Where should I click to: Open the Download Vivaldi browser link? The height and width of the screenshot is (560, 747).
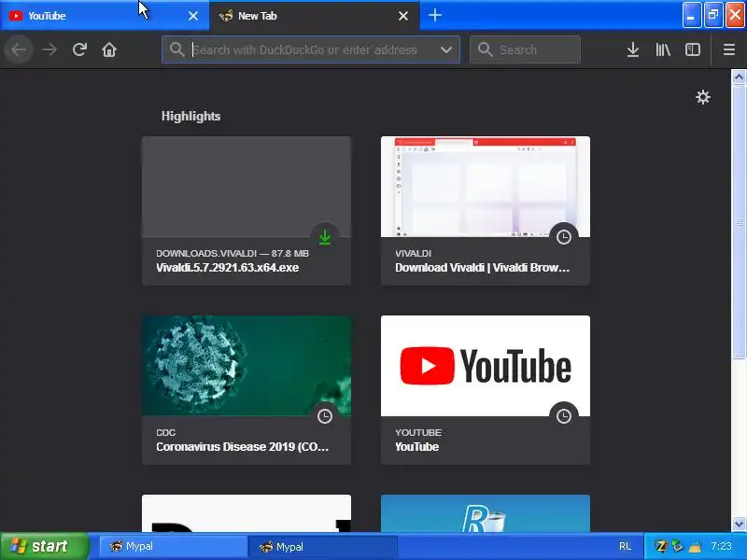coord(482,268)
